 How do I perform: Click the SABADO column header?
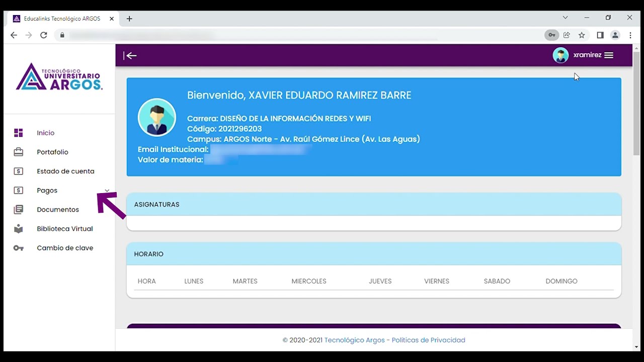497,281
